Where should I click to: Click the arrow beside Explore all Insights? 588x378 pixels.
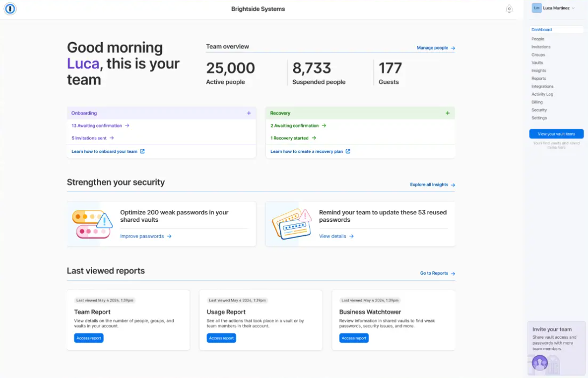click(x=452, y=185)
